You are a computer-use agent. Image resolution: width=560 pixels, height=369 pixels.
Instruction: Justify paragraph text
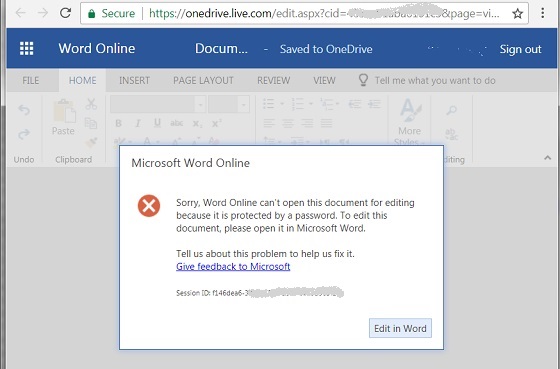(326, 124)
